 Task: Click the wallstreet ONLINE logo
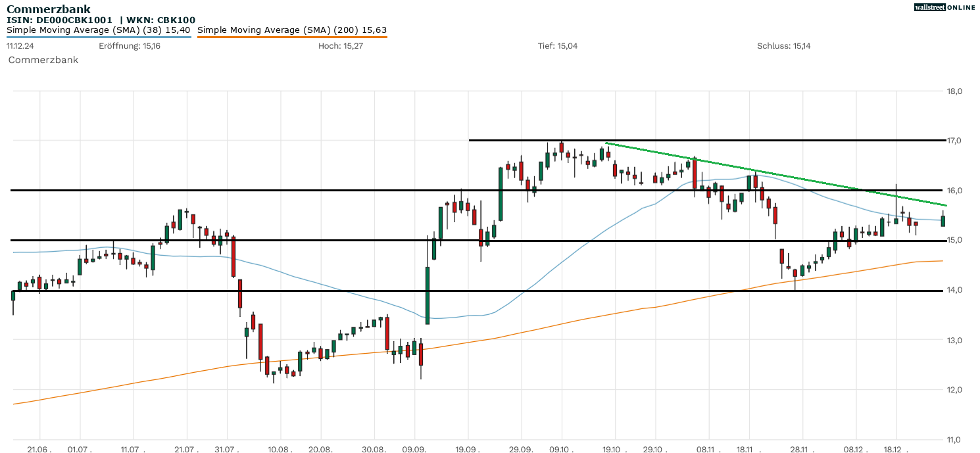(944, 7)
